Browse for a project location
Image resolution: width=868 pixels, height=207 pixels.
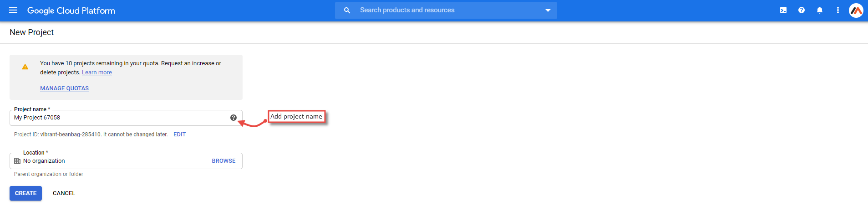(x=223, y=161)
